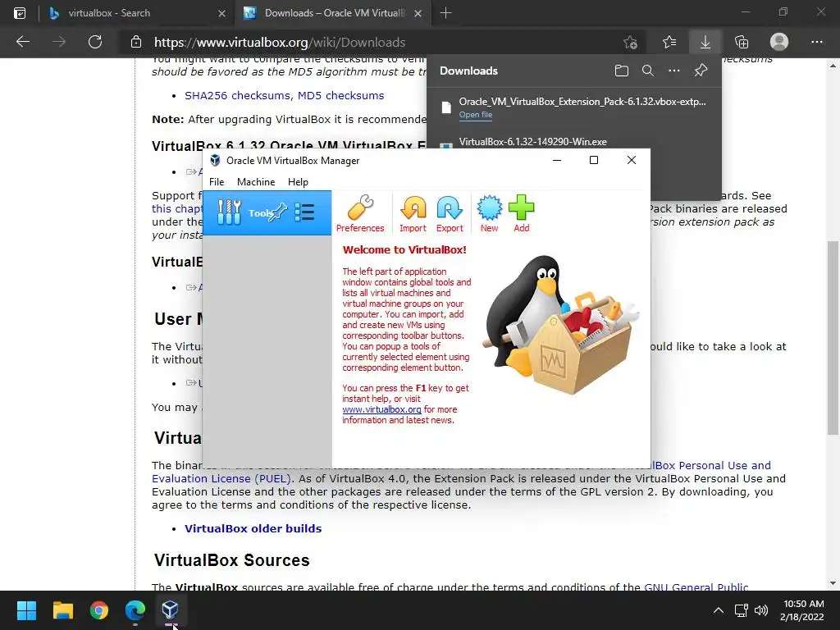The image size is (840, 630).
Task: Select the Tools entry in VirtualBox sidebar
Action: (x=267, y=212)
